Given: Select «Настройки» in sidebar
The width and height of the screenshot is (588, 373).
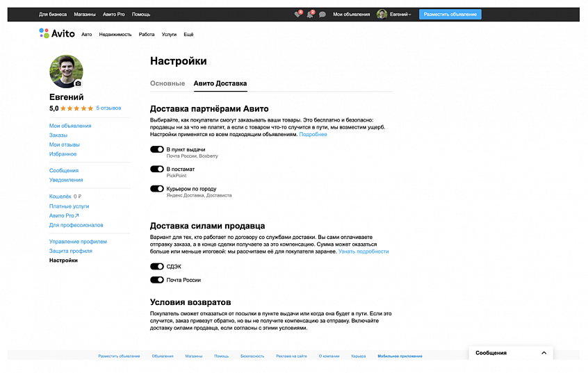Looking at the screenshot, I should point(63,260).
